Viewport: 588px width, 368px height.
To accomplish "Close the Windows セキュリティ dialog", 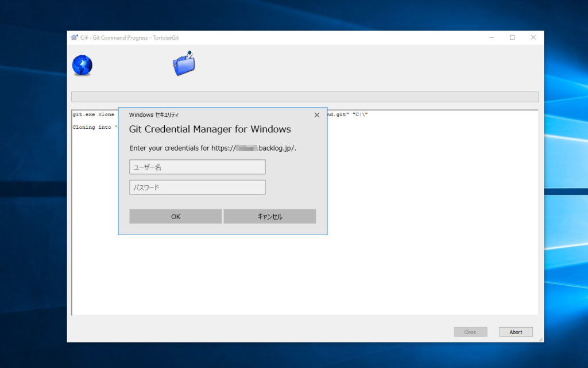I will coord(317,115).
